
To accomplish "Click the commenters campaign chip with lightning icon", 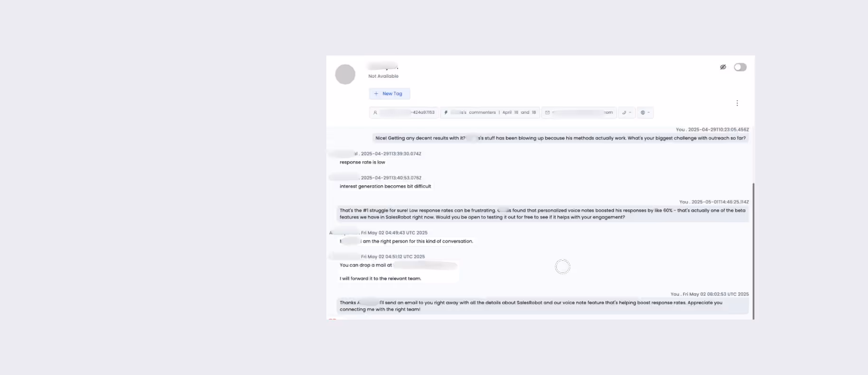I will click(x=490, y=113).
